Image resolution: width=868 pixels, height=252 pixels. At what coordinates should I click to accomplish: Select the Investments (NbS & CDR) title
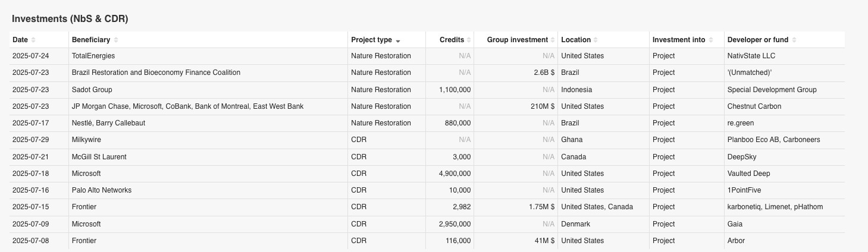click(x=70, y=19)
